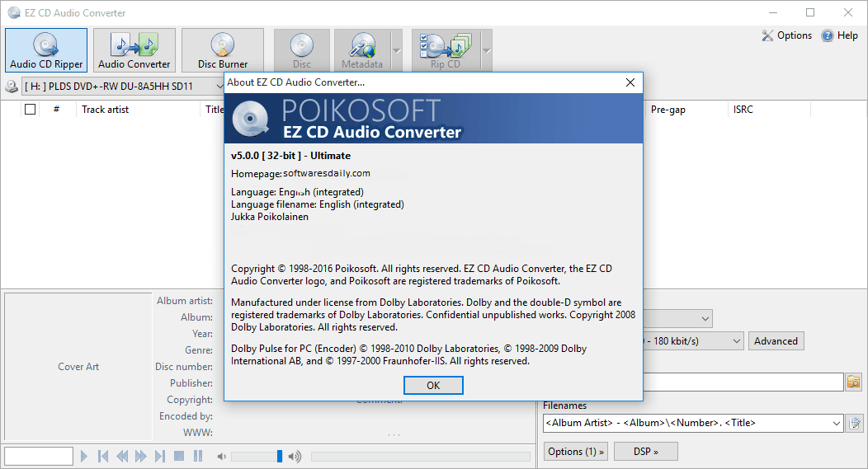
Task: Click the Publisher label field
Action: [x=191, y=383]
